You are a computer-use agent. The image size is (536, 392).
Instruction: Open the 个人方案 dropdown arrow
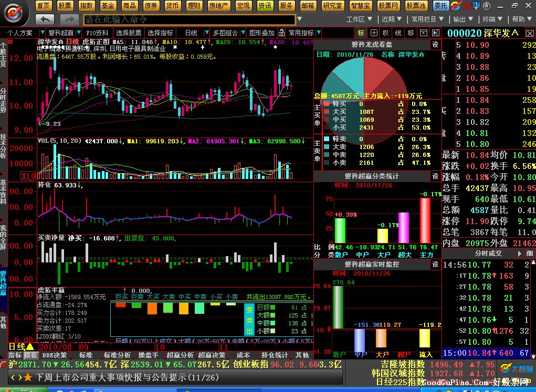[43, 33]
